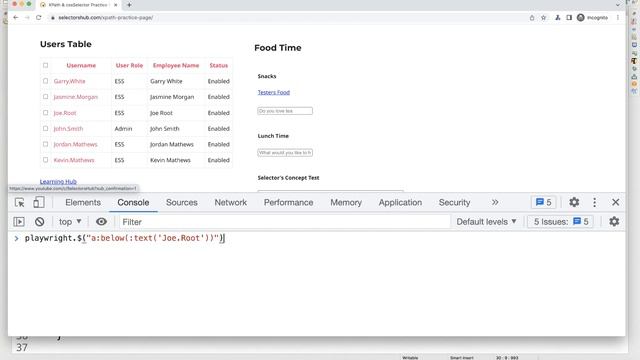Close the XPath & cssSelector Practice tab
The width and height of the screenshot is (640, 360).
(116, 5)
